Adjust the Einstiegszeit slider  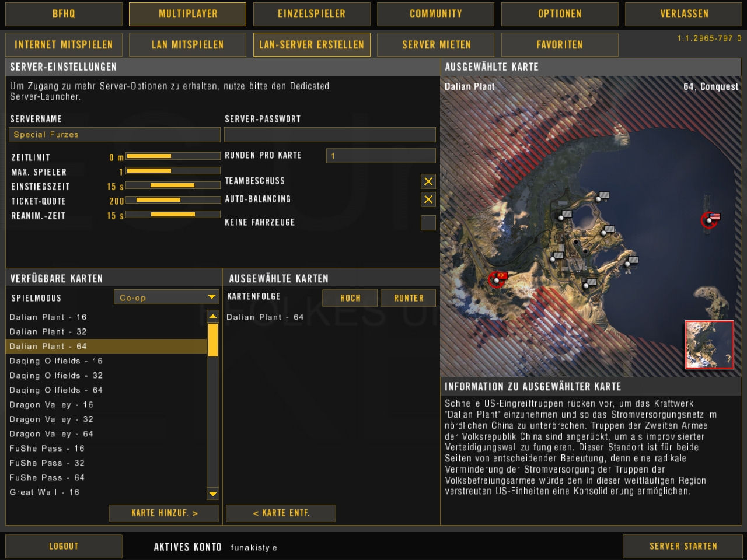(173, 185)
